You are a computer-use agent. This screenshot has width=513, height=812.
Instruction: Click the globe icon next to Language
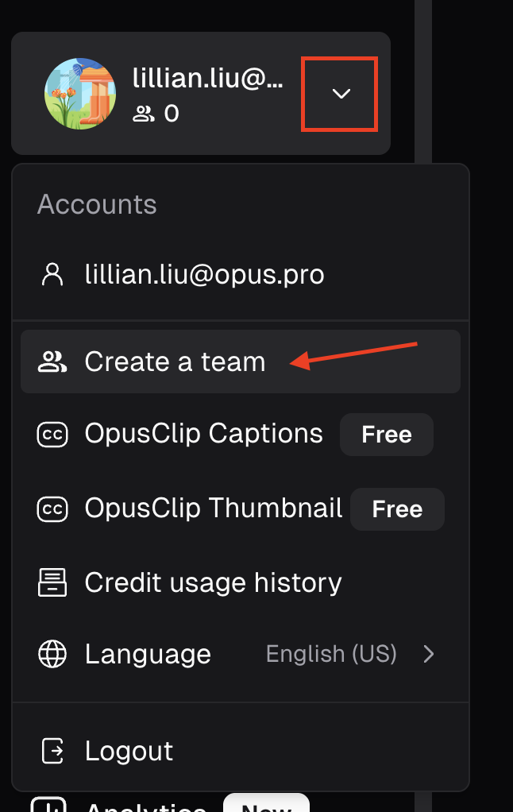[x=52, y=654]
